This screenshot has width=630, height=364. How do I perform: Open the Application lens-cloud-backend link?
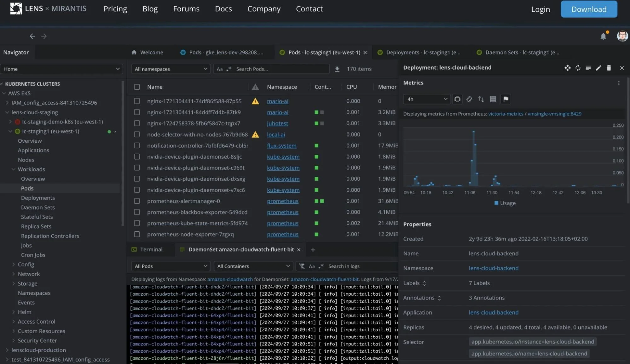click(x=494, y=313)
